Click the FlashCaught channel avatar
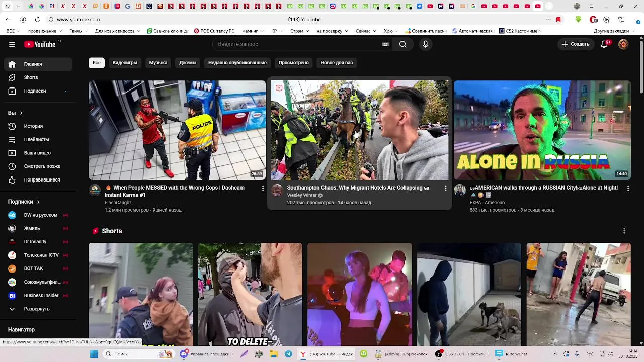The width and height of the screenshot is (644, 362). 95,190
